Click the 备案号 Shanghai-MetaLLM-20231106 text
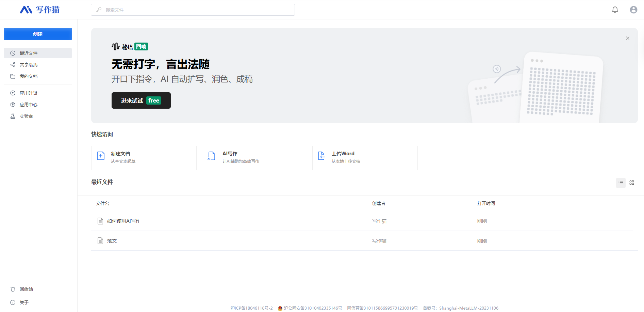This screenshot has height=312, width=644. coord(461,308)
